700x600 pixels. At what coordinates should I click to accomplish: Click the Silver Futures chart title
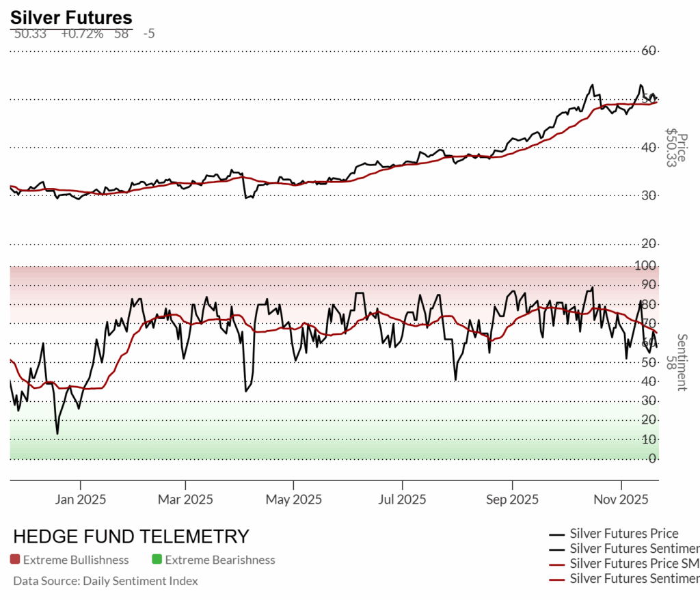tap(71, 18)
